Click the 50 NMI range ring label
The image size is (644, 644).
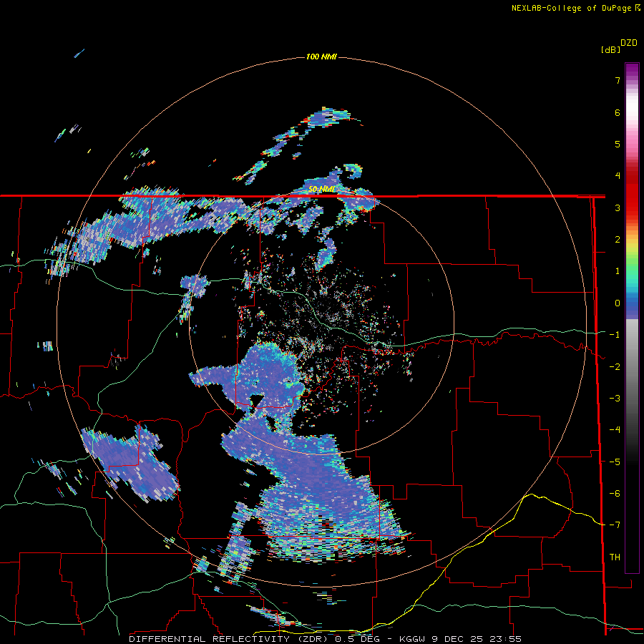coord(321,190)
